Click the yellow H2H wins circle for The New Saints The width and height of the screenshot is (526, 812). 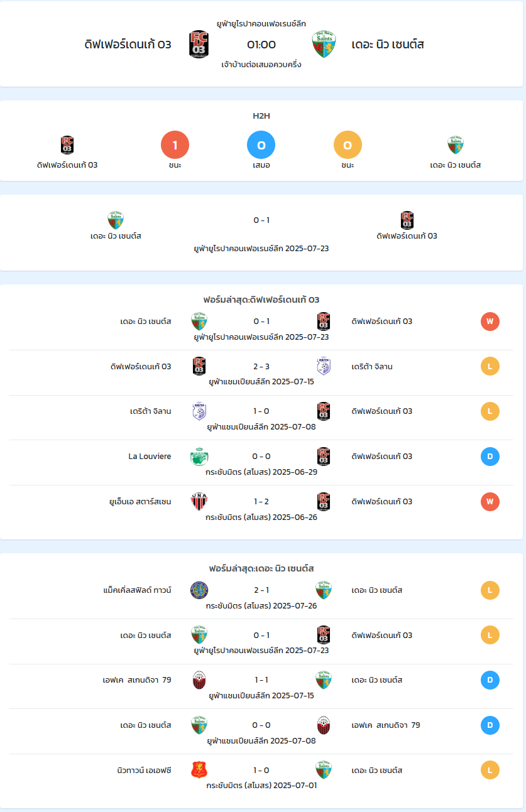coord(348,145)
